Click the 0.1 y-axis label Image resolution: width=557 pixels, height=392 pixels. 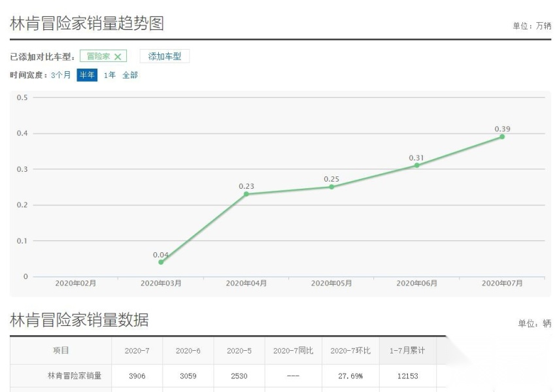pyautogui.click(x=22, y=240)
